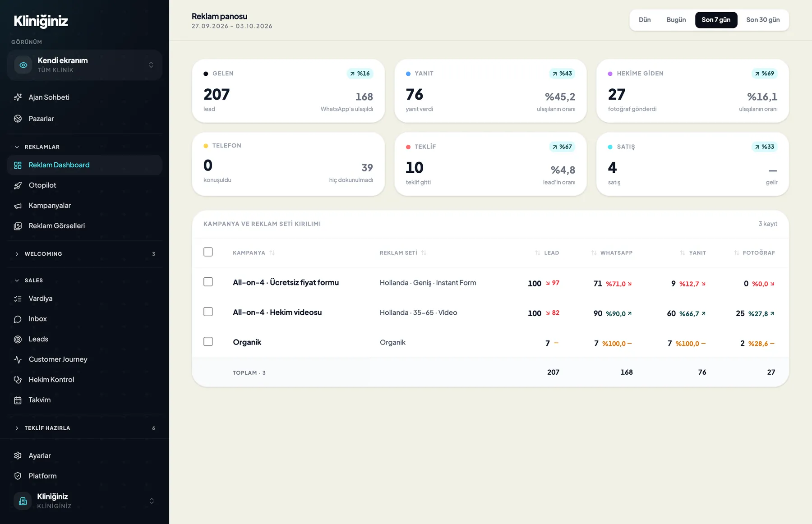Sort by the Reklam Seti column header

click(403, 253)
